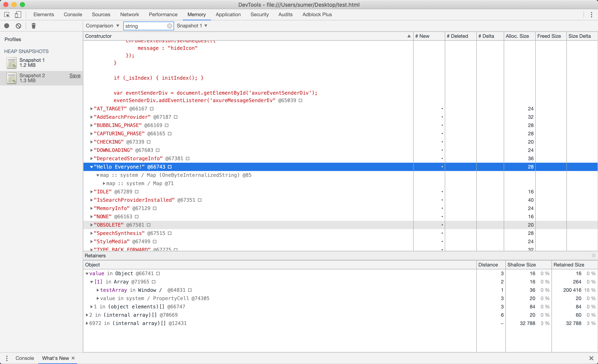Click the square next to "AT_TARGET" @66167
This screenshot has width=598, height=364.
pos(152,109)
